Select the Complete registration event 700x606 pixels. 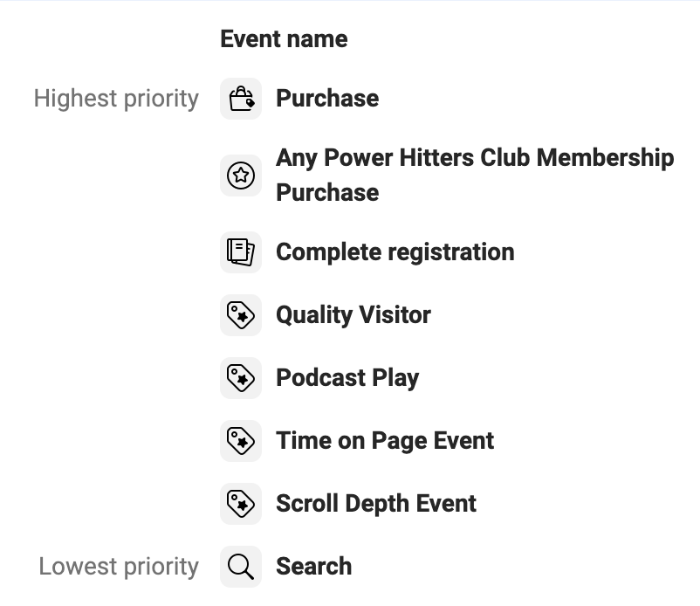pos(395,251)
